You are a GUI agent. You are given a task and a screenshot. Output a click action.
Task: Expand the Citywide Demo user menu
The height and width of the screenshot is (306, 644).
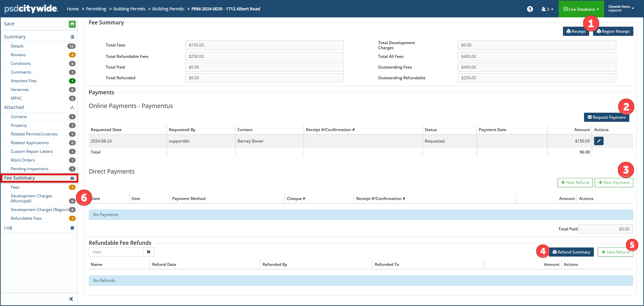(621, 8)
